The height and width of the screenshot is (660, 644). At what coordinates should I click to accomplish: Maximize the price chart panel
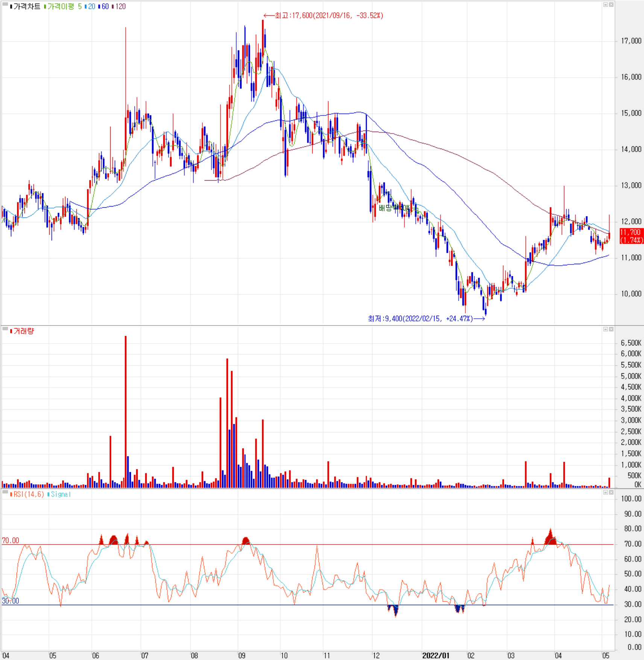606,5
